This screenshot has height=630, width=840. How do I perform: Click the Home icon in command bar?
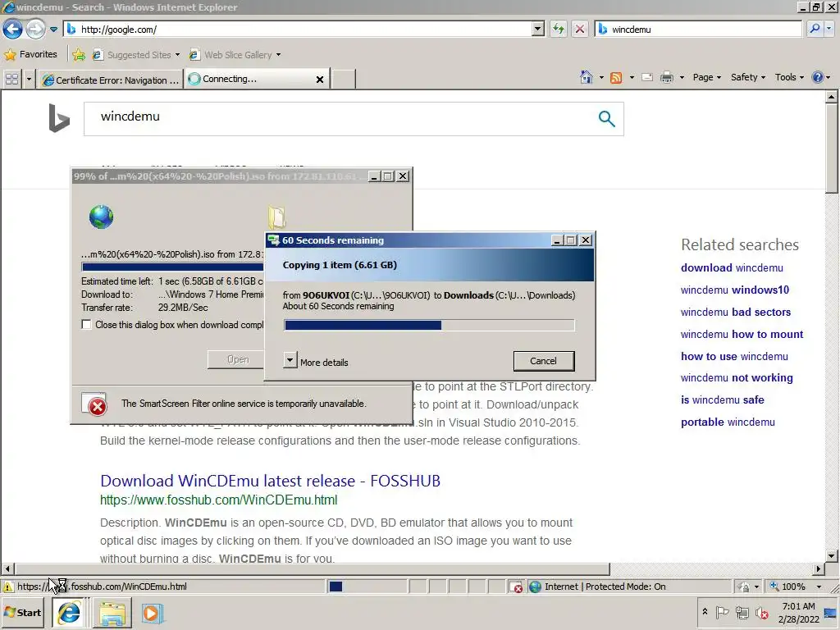(586, 78)
